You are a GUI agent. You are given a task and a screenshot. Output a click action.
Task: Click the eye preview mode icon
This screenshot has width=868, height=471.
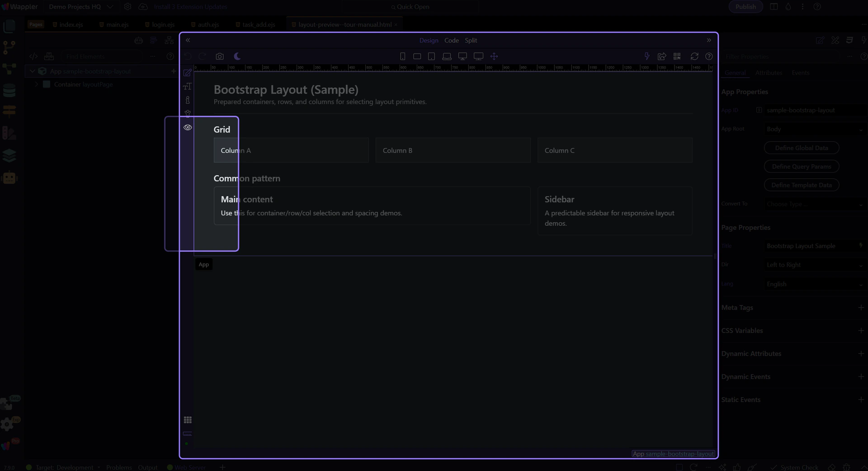[188, 128]
